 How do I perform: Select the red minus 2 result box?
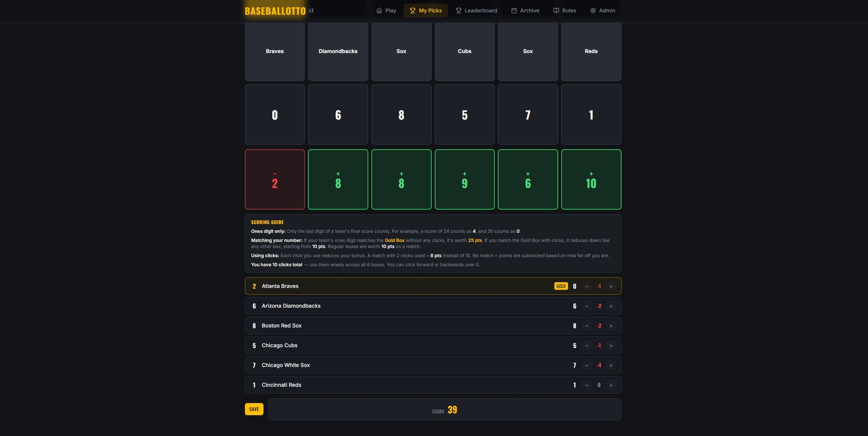(275, 179)
